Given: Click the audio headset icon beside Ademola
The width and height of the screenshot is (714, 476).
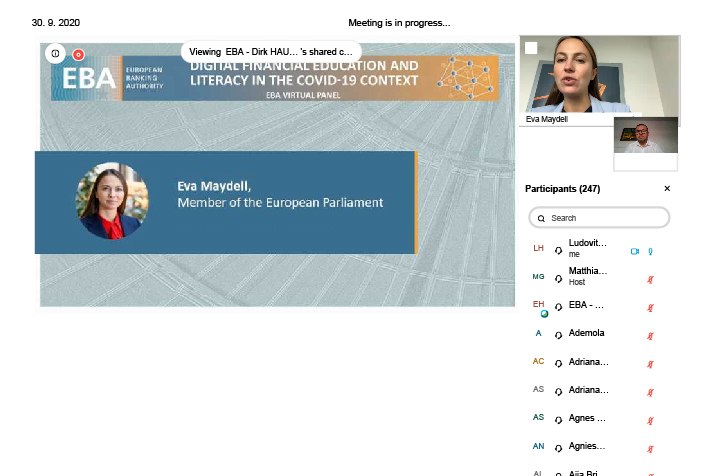Looking at the screenshot, I should click(558, 335).
